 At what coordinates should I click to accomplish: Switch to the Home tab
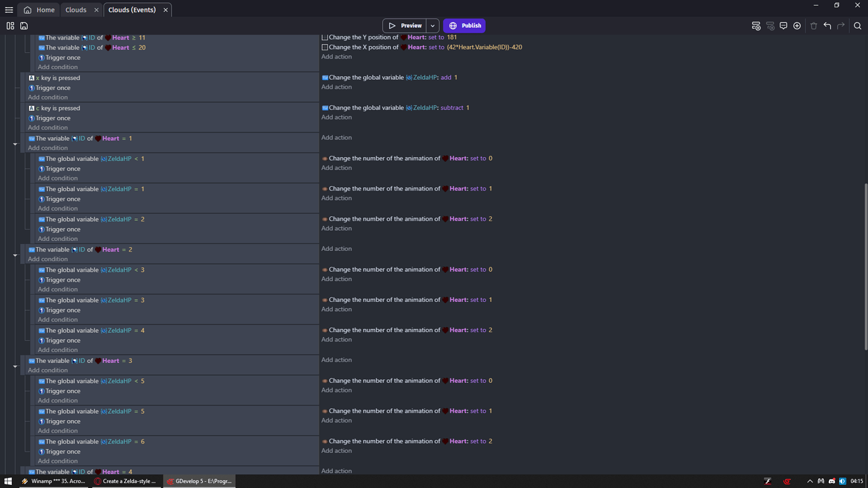[39, 9]
